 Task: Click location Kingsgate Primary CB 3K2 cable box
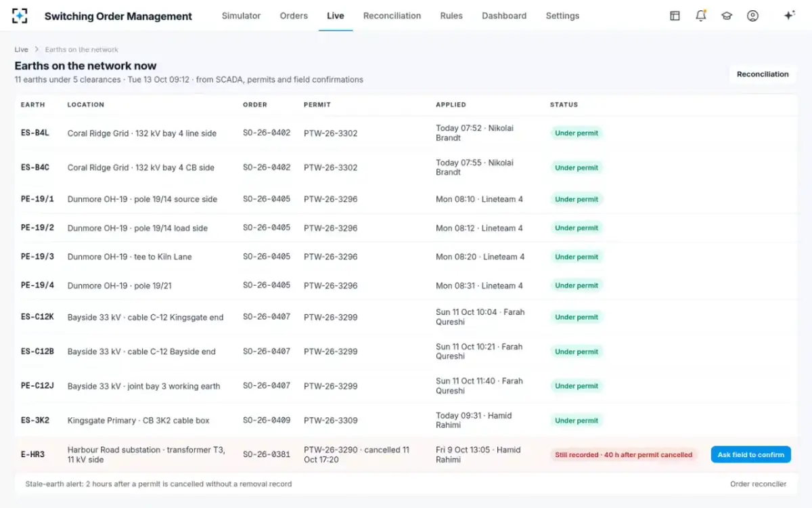(139, 421)
